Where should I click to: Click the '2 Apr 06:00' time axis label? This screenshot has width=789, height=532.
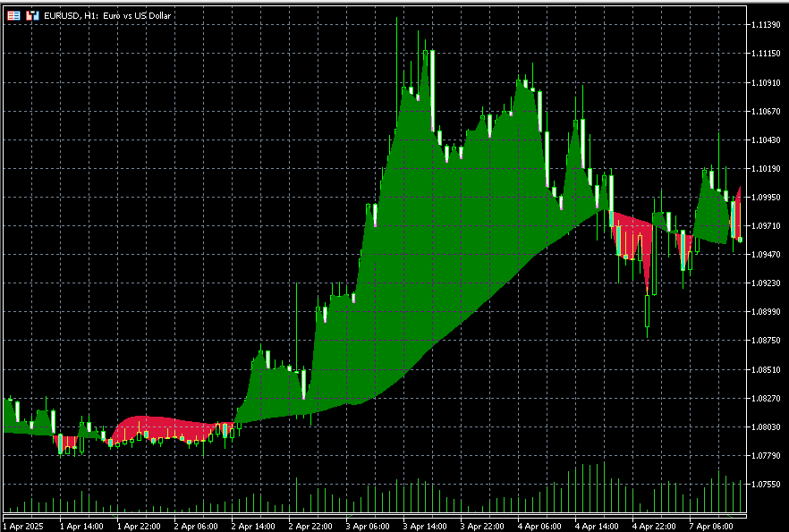point(196,526)
